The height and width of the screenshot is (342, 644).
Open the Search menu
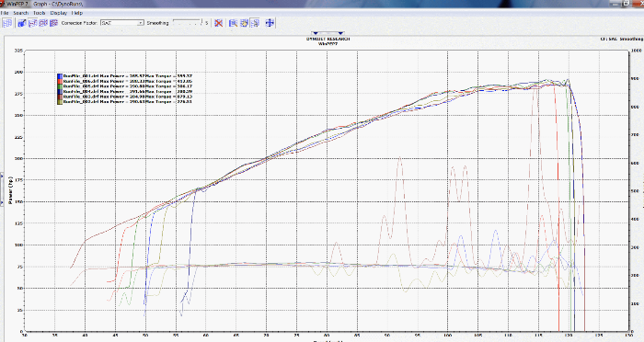click(x=20, y=13)
